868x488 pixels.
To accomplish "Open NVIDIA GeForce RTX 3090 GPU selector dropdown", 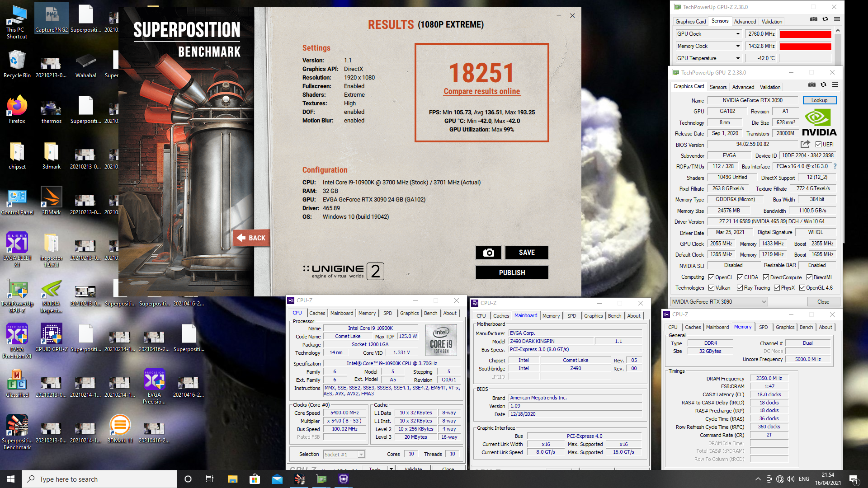I will [x=719, y=302].
